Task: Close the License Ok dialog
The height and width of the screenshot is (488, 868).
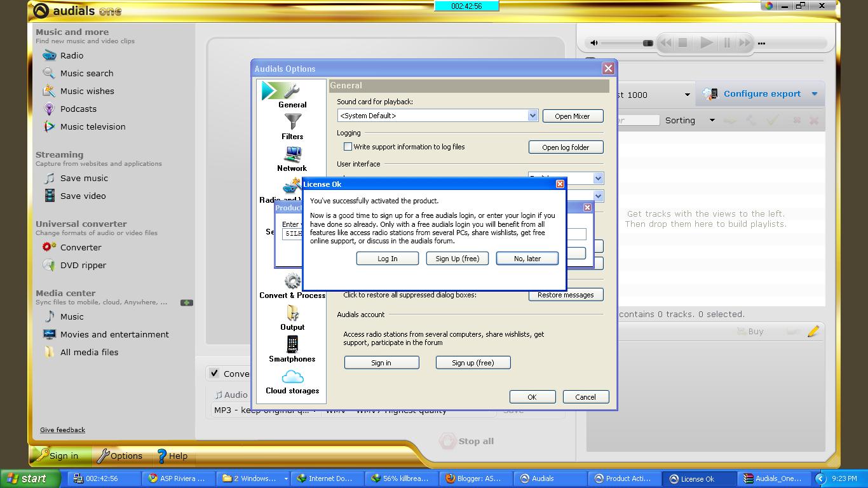Action: (560, 184)
